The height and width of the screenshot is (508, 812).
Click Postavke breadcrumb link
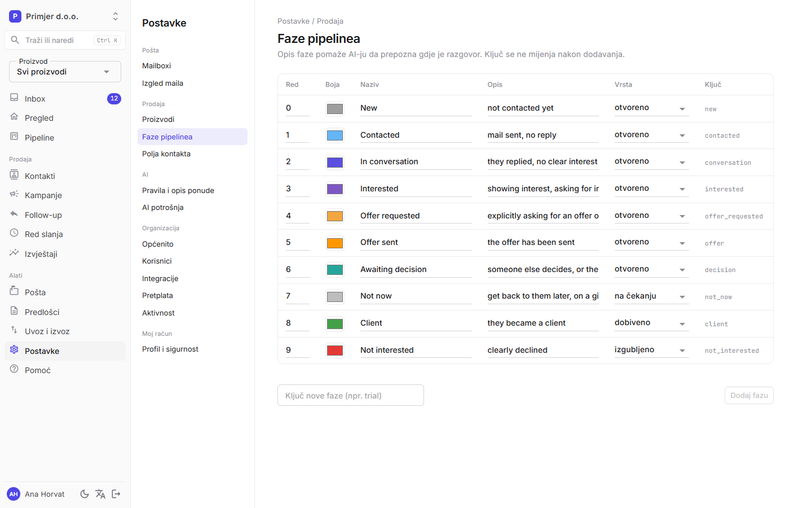293,21
